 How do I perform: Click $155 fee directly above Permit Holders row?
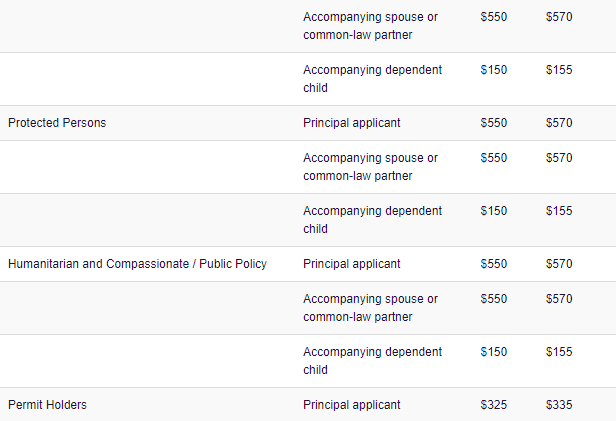click(559, 352)
